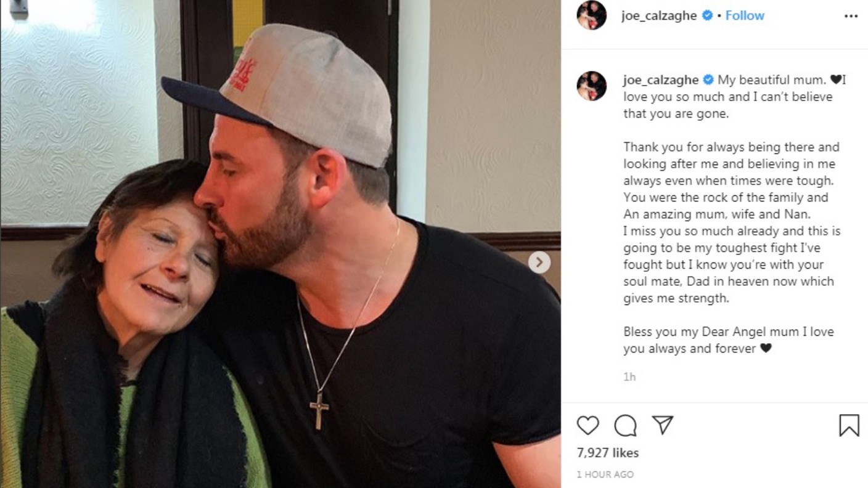Open the joe_calzaghe username in the header
Viewport: 868px width, 488px height.
click(659, 16)
